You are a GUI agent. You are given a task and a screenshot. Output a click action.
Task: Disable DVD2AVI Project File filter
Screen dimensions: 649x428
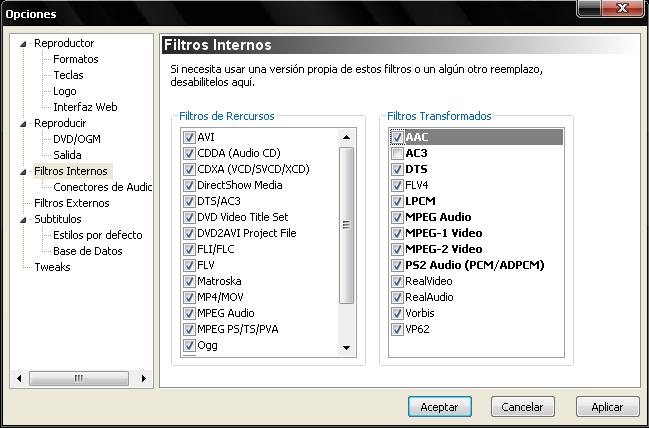[189, 233]
